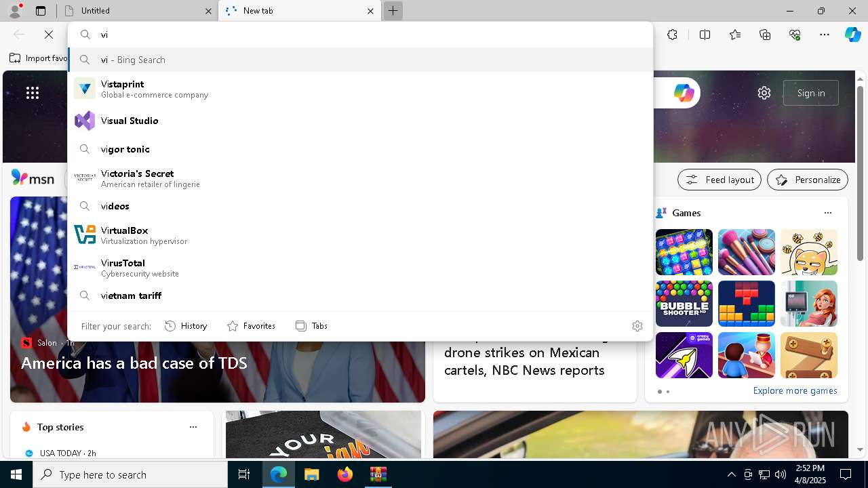The image size is (868, 488).
Task: Launch Firefox from taskbar
Action: point(345,474)
